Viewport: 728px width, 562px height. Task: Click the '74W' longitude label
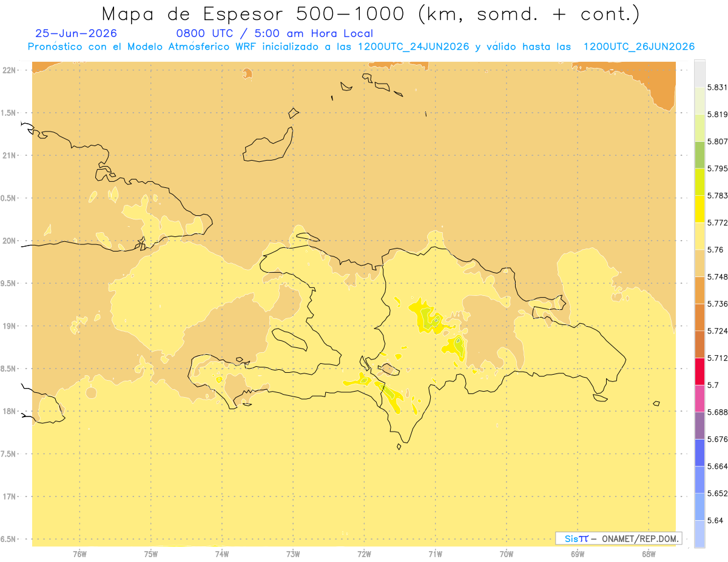tap(222, 554)
